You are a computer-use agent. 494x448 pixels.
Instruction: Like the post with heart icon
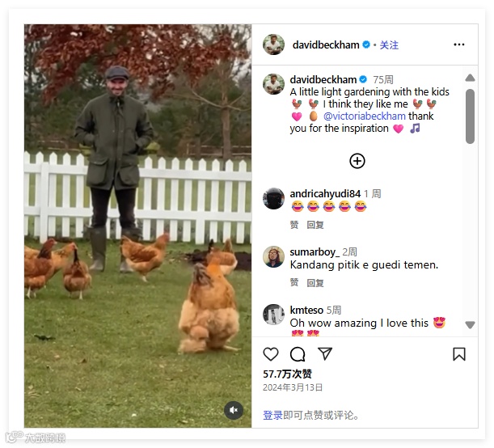[271, 354]
